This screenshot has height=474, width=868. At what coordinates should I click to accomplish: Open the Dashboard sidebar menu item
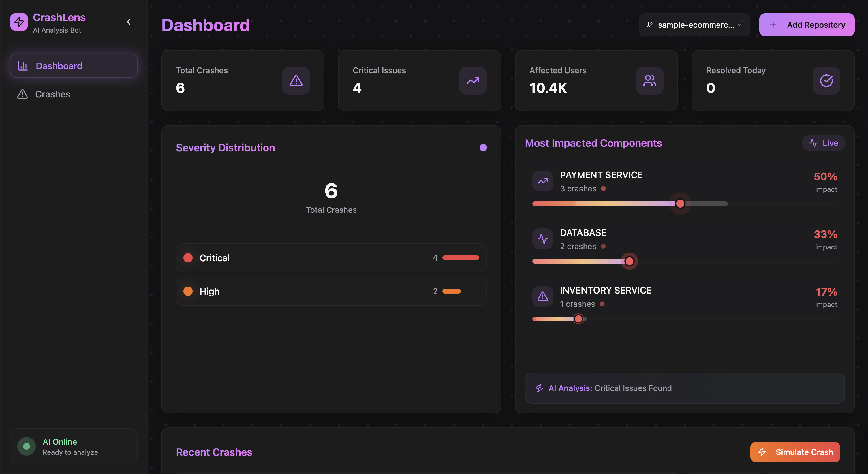74,66
